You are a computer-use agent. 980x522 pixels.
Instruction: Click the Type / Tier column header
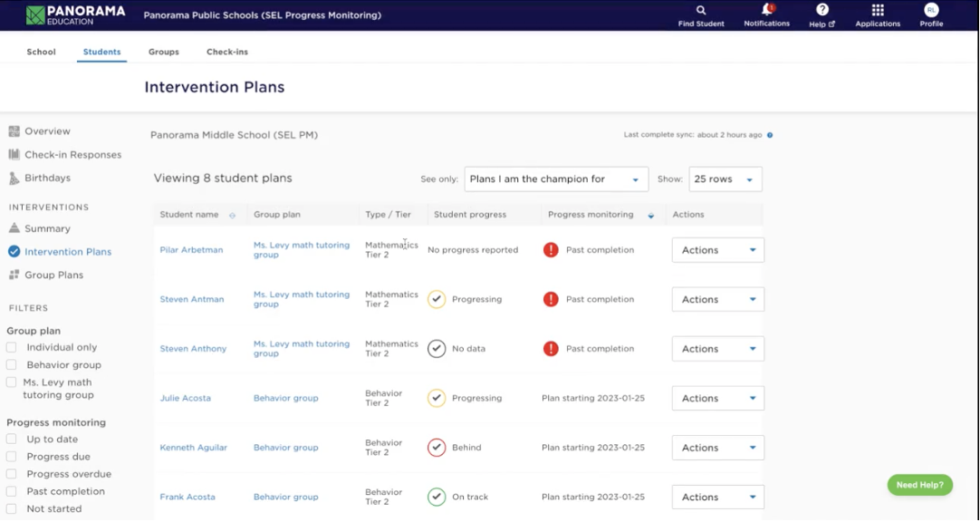click(389, 215)
